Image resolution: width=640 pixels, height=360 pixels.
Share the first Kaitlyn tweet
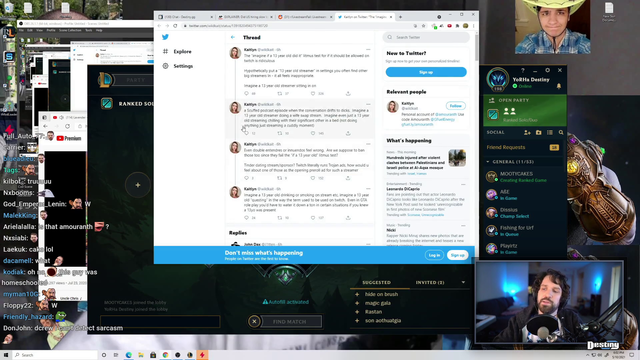click(348, 93)
